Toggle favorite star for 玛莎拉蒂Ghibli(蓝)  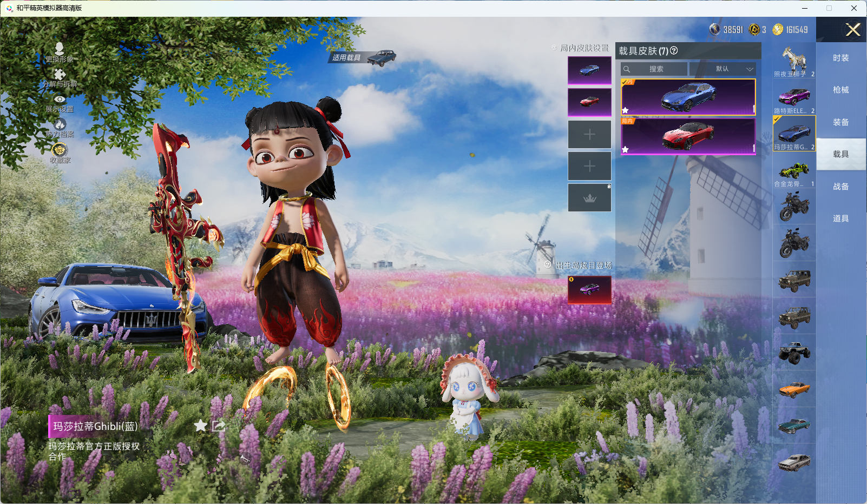(200, 426)
